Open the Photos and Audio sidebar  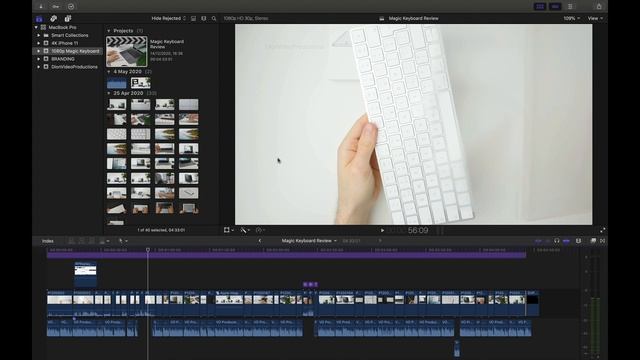pos(53,19)
